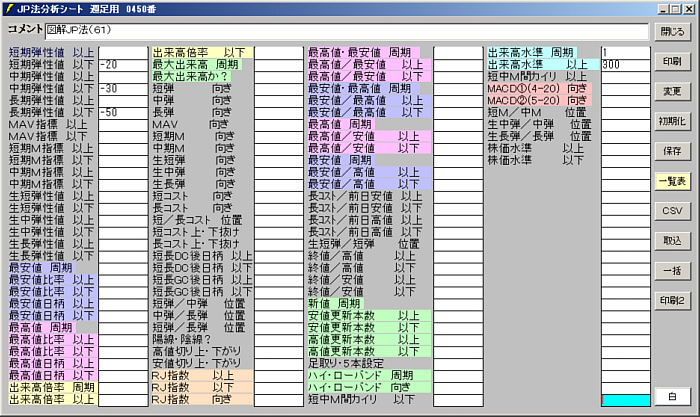Click the 白 (white) button
Screen dimensions: 700x417
pos(673,395)
